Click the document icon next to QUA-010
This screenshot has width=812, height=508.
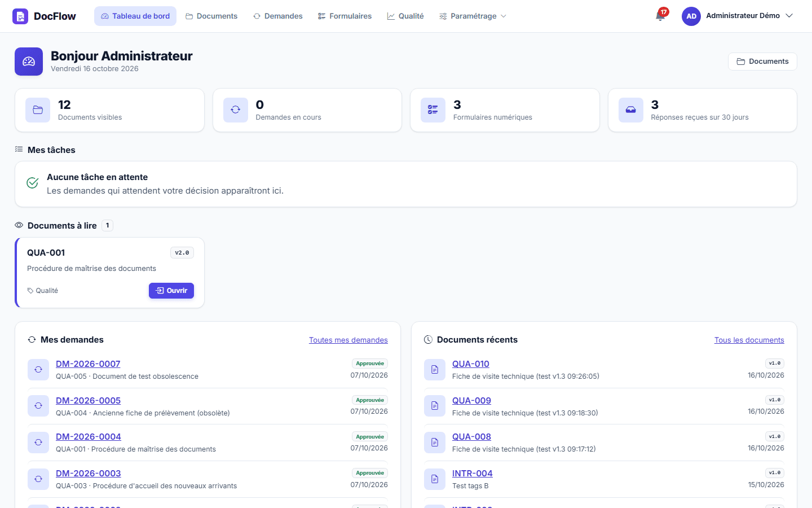(x=435, y=370)
